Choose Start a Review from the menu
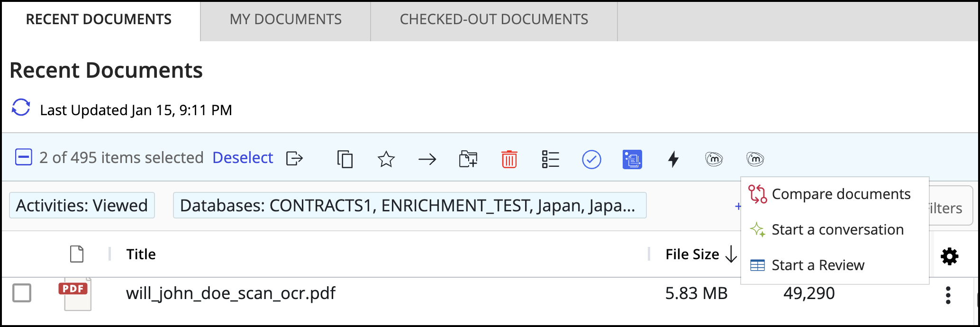This screenshot has width=980, height=327. (835, 265)
